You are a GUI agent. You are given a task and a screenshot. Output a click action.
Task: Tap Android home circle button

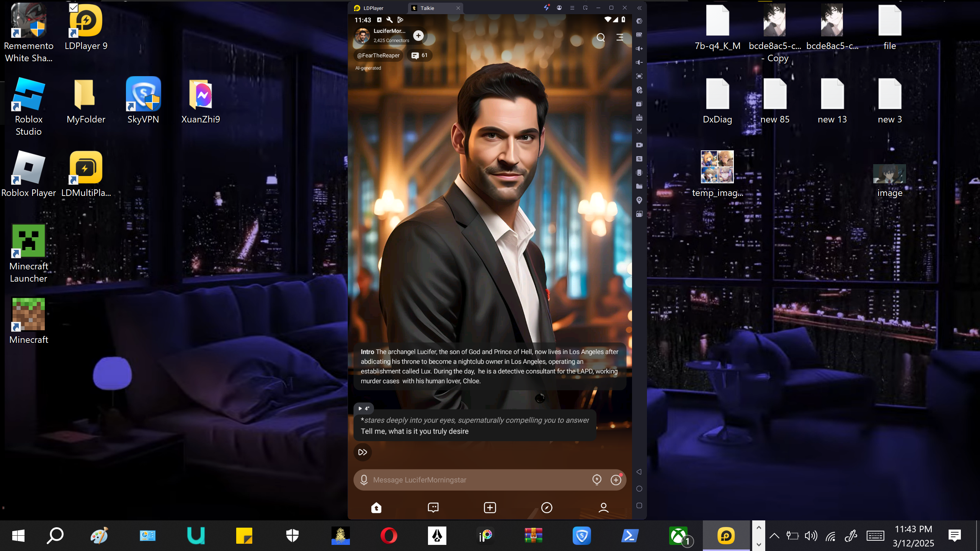pos(639,489)
